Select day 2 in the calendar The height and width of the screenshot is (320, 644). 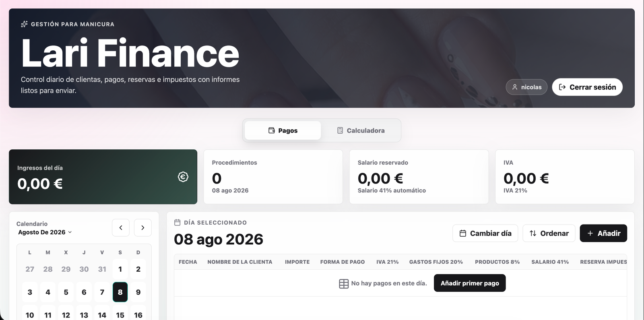[138, 269]
